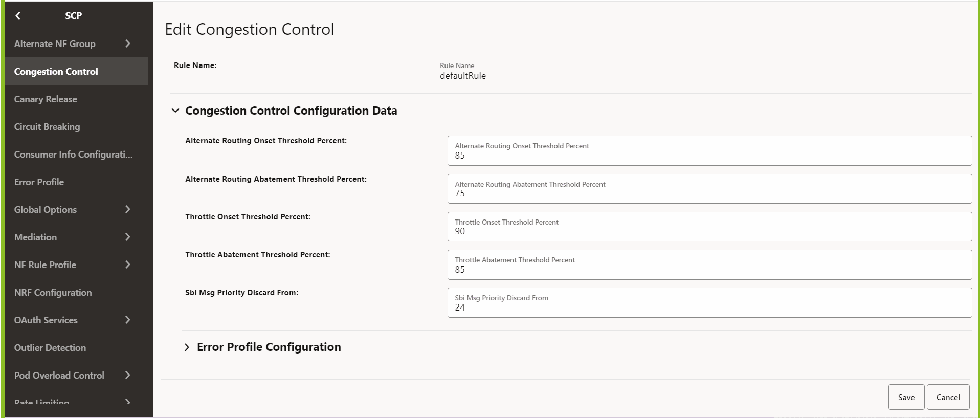Open Outlier Detection menu item
This screenshot has width=980, height=418.
(50, 348)
